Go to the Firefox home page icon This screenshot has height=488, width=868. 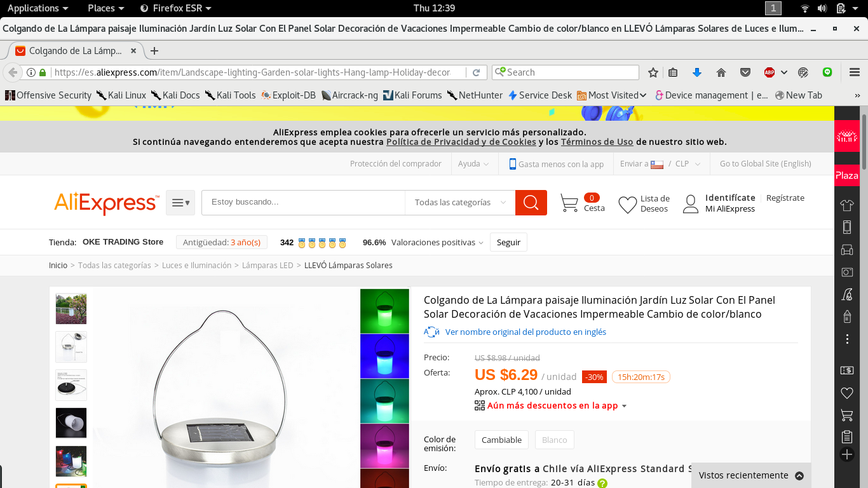click(721, 72)
